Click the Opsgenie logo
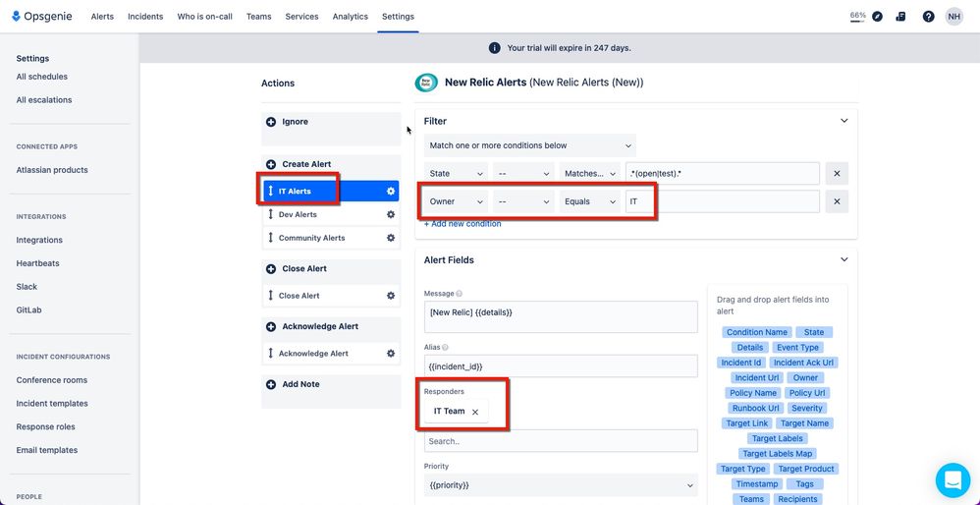This screenshot has height=505, width=980. point(42,17)
